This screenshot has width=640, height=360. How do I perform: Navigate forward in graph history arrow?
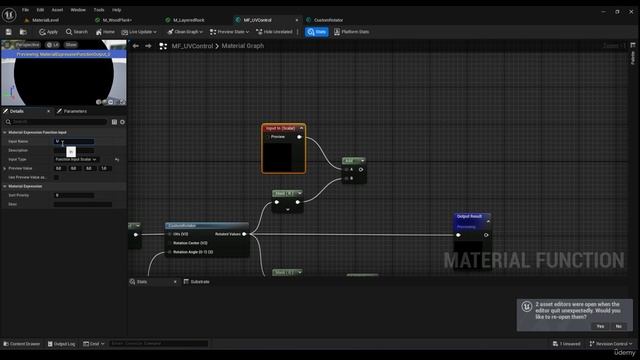tap(148, 46)
